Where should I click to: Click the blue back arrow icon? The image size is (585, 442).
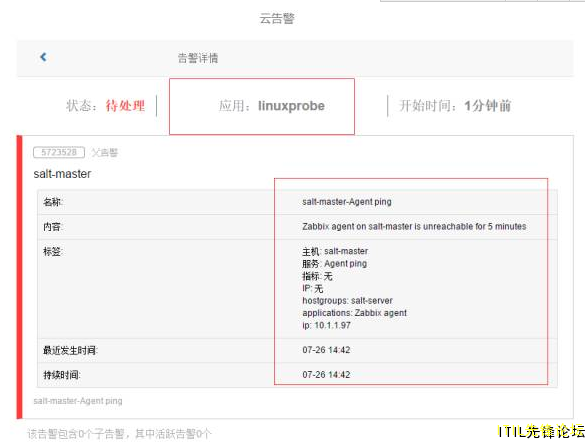point(43,57)
